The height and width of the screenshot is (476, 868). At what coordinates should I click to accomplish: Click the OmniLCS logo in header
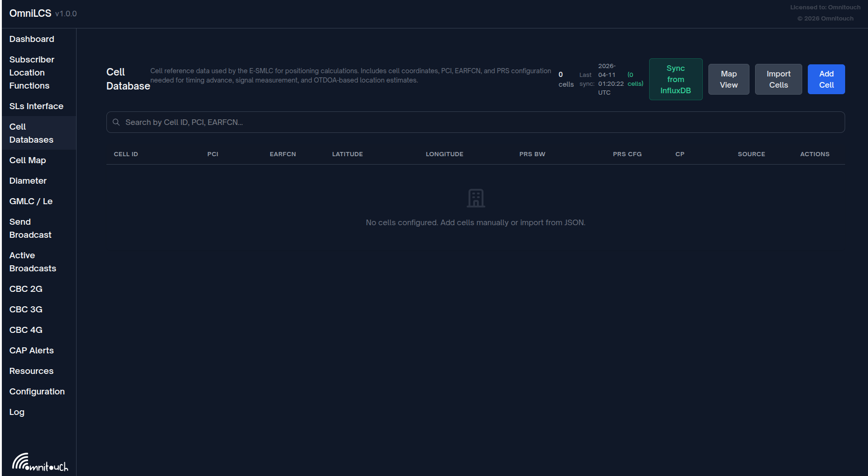click(x=29, y=13)
